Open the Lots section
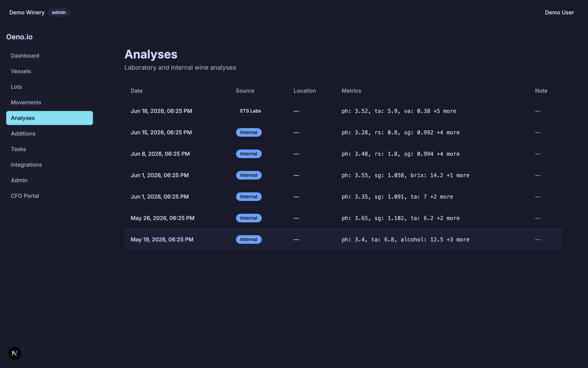The width and height of the screenshot is (588, 368). (50, 87)
